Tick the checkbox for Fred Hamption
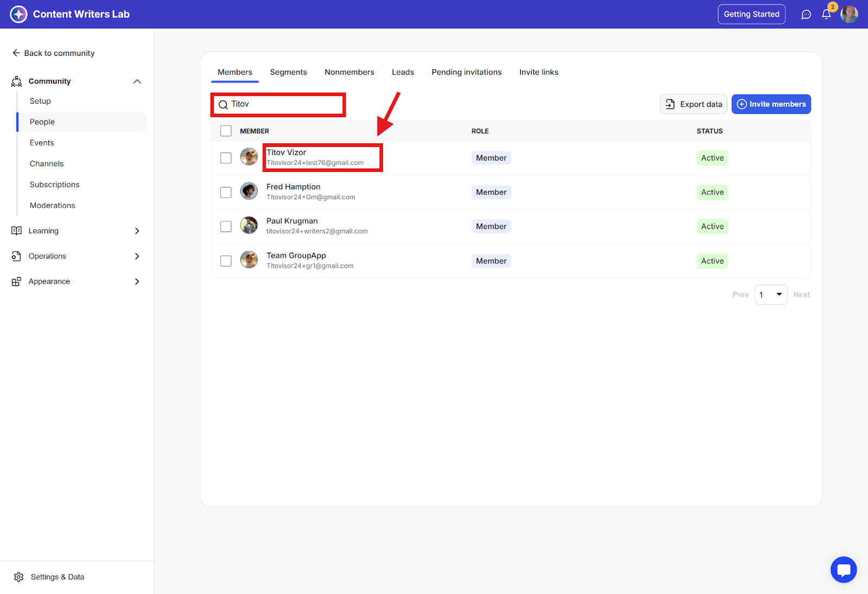This screenshot has height=594, width=868. 226,193
